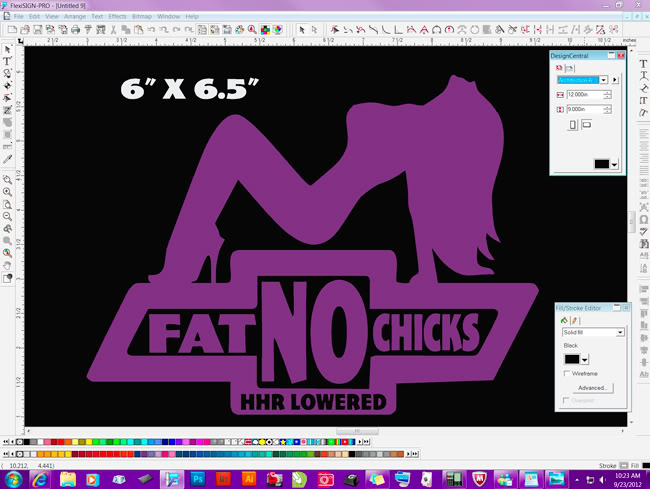Click the right arrow flyout in DesignCentral
The image size is (650, 489).
tap(615, 80)
